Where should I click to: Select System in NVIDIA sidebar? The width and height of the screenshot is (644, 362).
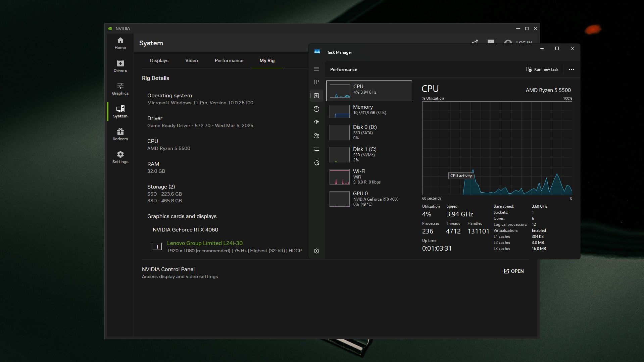pos(120,112)
